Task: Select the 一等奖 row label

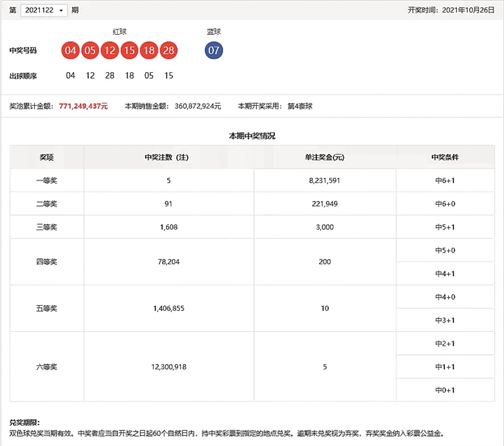Action: coord(47,180)
